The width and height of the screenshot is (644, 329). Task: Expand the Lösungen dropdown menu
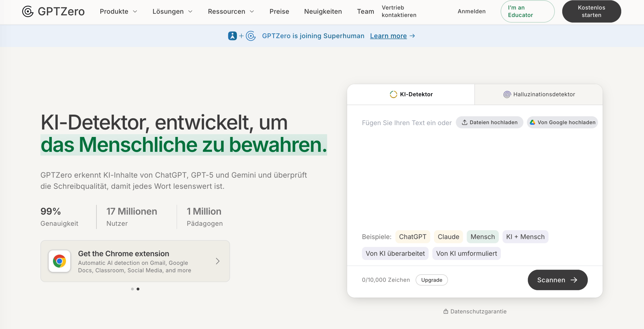(x=173, y=11)
